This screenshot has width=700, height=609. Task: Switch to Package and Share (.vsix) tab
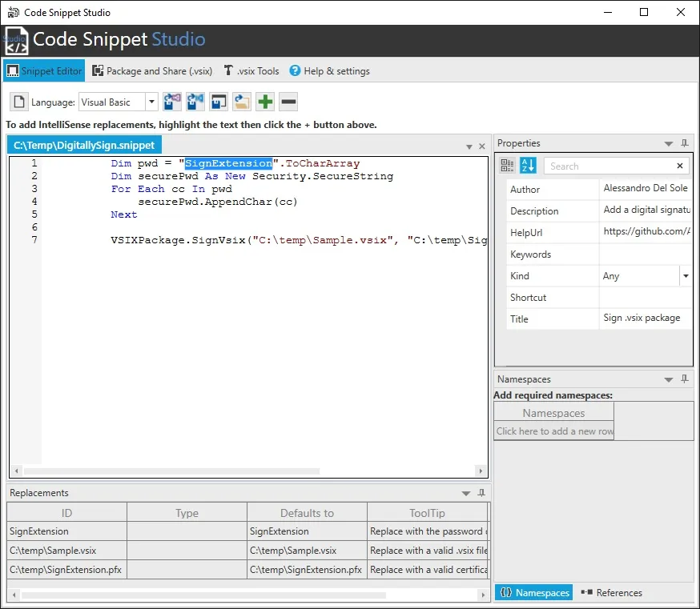click(152, 71)
